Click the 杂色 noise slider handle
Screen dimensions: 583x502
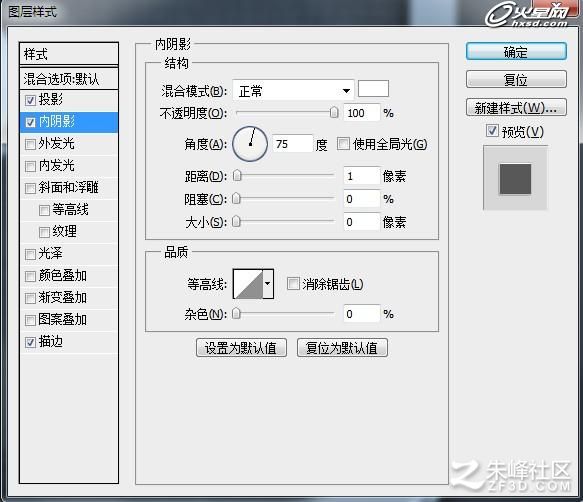(x=236, y=313)
